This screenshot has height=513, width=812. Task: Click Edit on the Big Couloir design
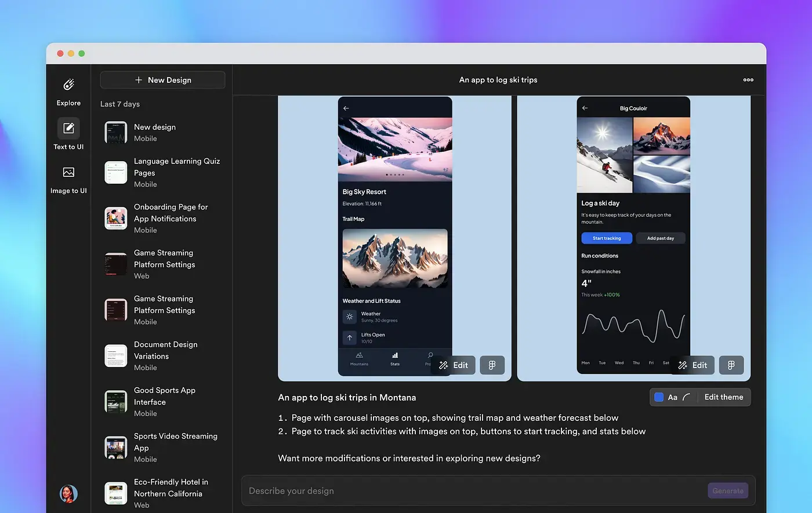tap(693, 365)
